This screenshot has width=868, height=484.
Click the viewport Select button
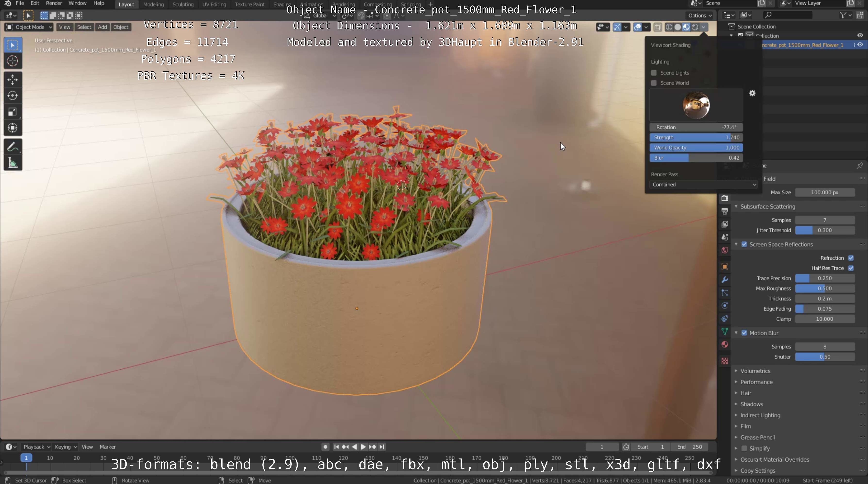[x=84, y=27]
